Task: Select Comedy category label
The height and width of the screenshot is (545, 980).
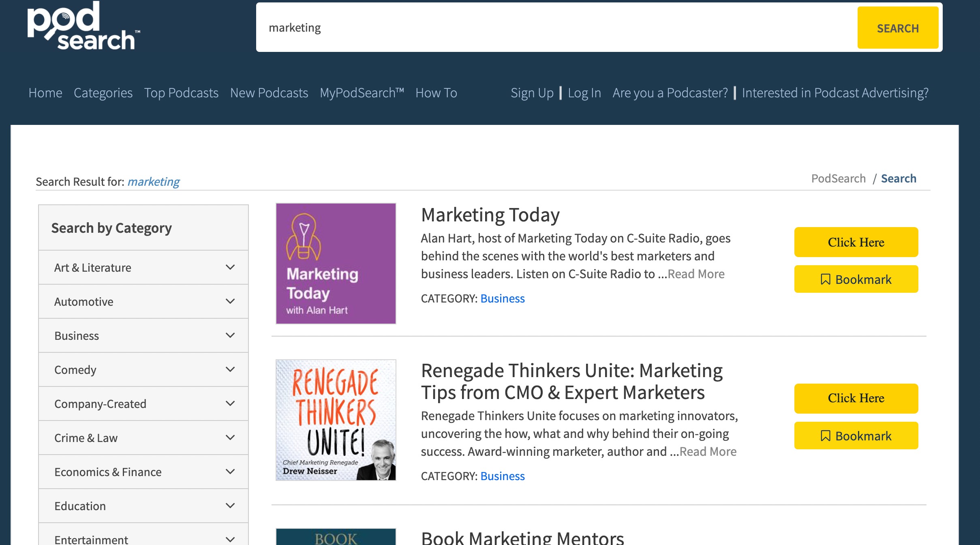Action: (75, 370)
